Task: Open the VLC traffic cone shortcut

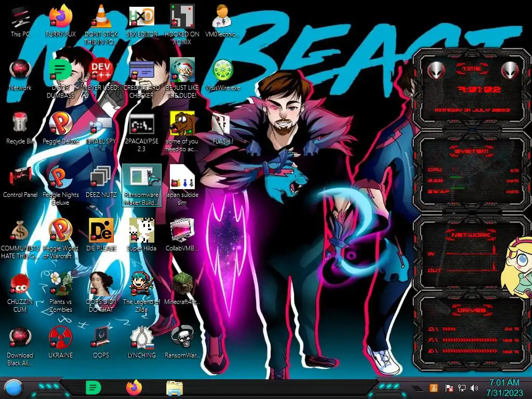Action: click(101, 25)
